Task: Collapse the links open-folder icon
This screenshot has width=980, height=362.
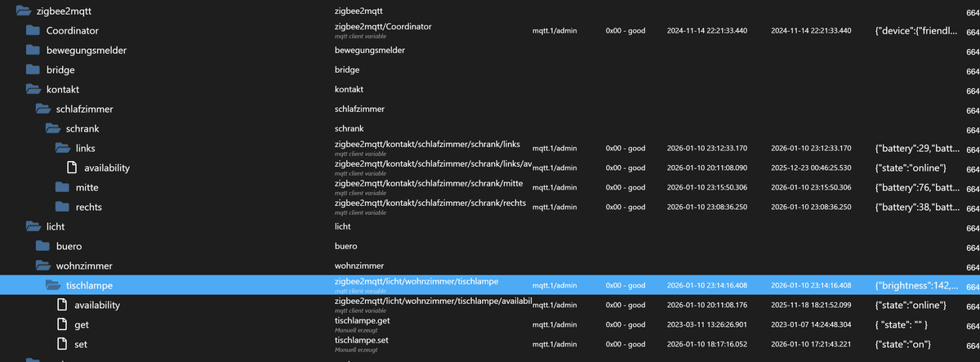Action: pos(63,148)
